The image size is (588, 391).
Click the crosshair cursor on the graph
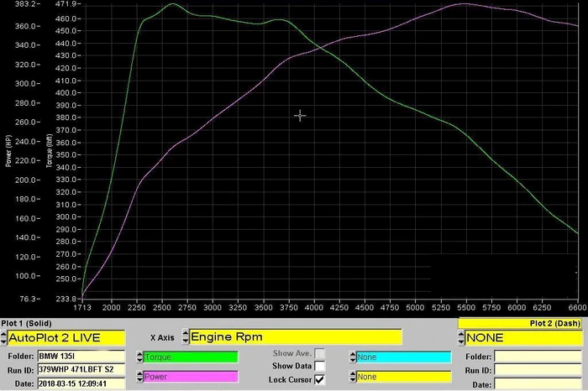click(300, 115)
